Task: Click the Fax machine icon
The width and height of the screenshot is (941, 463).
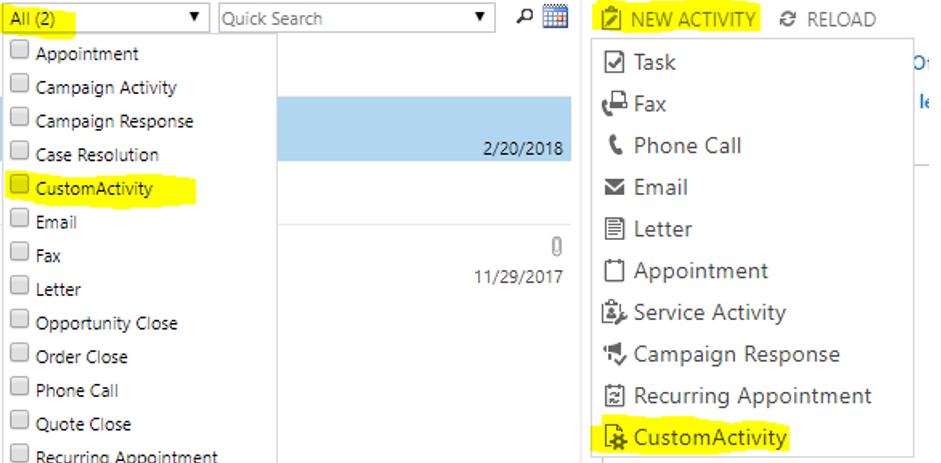Action: point(614,104)
